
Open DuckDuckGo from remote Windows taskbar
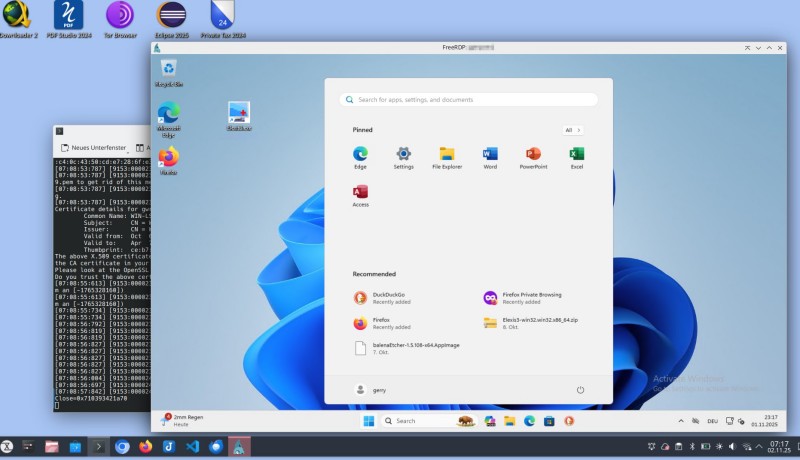569,421
